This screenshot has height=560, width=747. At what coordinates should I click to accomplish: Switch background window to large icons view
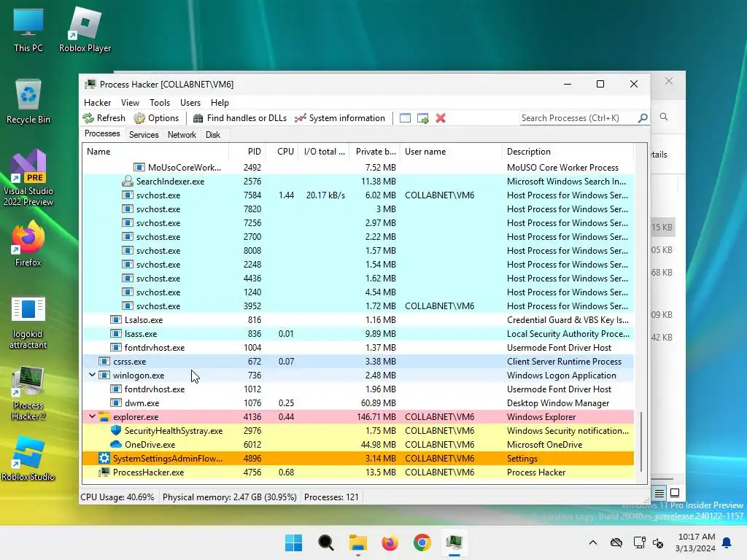[675, 493]
